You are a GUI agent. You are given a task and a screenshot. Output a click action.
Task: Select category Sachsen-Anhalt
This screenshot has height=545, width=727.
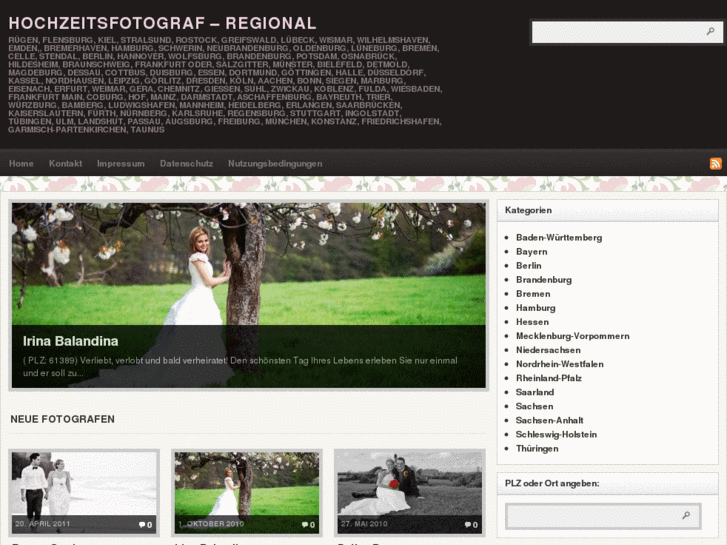pos(549,420)
